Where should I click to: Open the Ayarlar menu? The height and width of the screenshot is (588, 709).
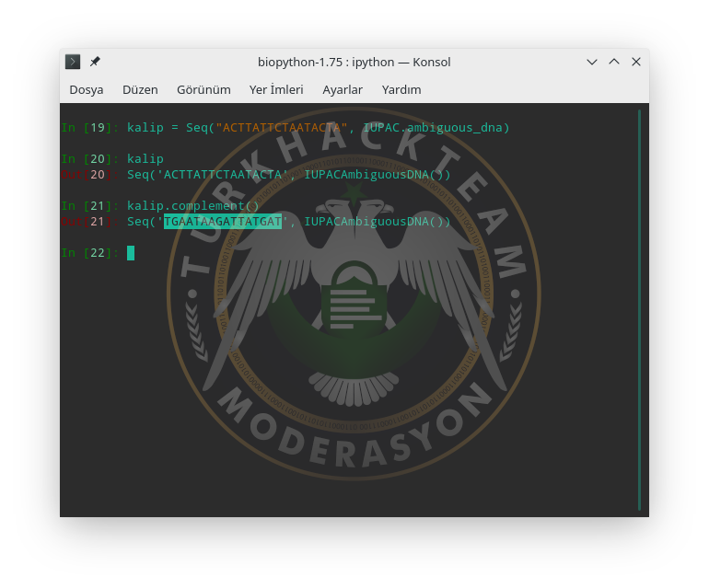pyautogui.click(x=343, y=89)
